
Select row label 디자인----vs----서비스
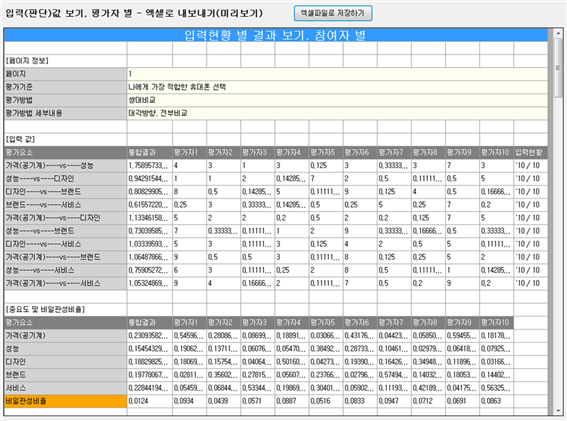(x=65, y=244)
